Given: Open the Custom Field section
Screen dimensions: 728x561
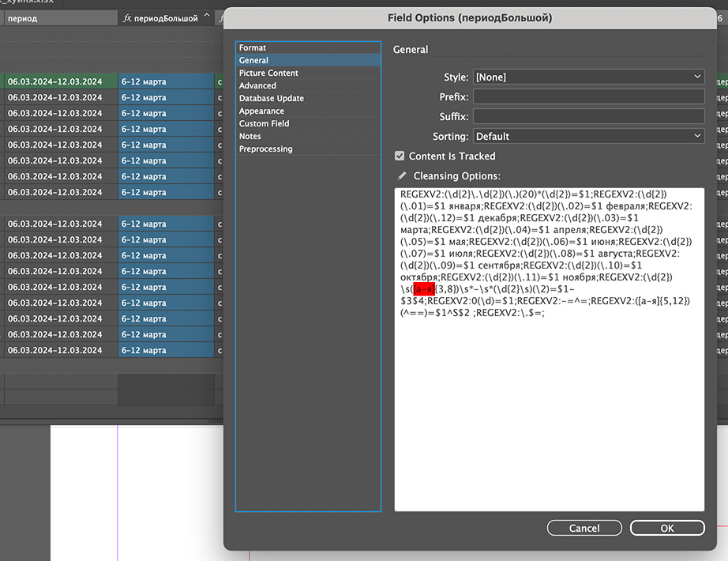Looking at the screenshot, I should [x=308, y=123].
